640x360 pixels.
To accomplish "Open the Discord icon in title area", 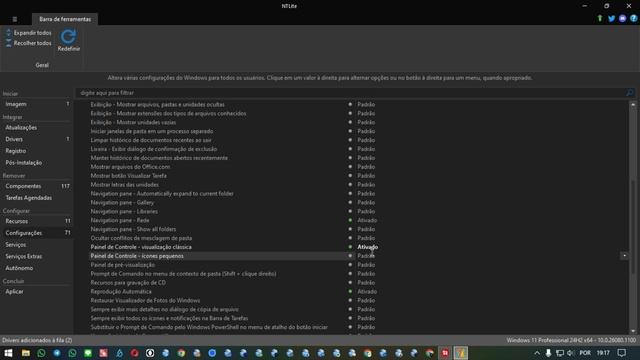I will pyautogui.click(x=622, y=18).
